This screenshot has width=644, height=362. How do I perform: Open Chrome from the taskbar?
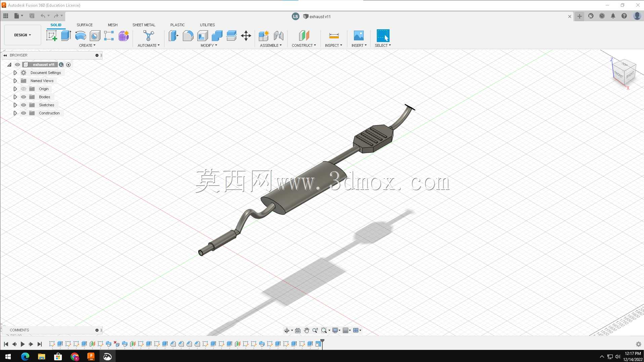click(75, 356)
